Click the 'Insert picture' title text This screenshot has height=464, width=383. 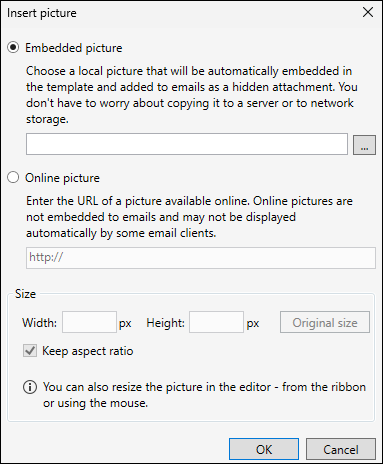pos(42,13)
